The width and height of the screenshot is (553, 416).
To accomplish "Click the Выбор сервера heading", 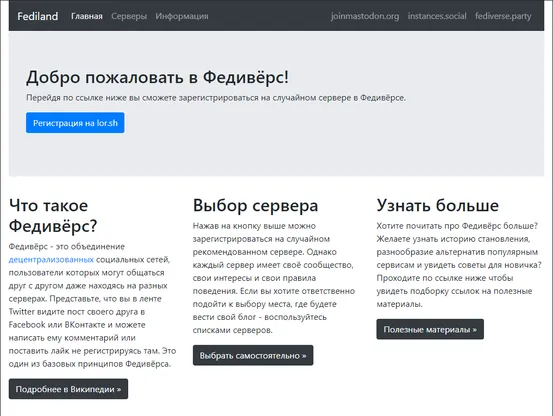I will click(255, 205).
